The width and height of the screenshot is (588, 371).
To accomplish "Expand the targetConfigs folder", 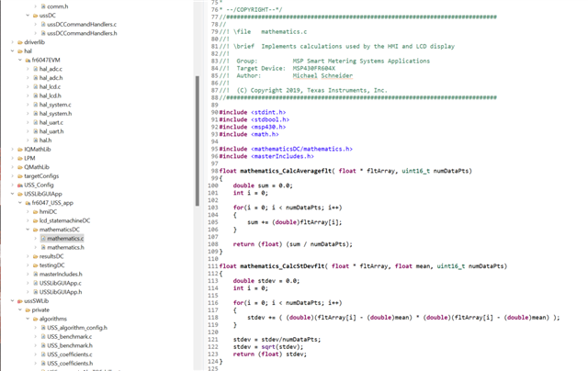I will (12, 176).
